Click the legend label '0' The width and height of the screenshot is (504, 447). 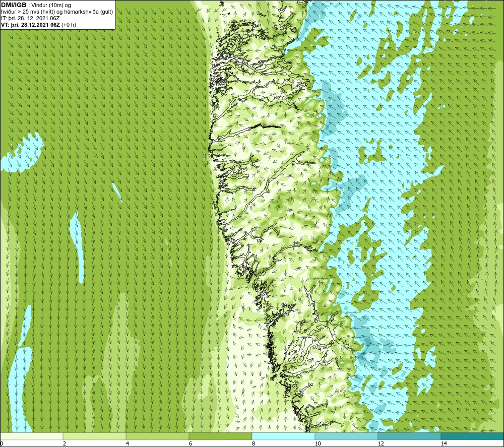pyautogui.click(x=2, y=444)
